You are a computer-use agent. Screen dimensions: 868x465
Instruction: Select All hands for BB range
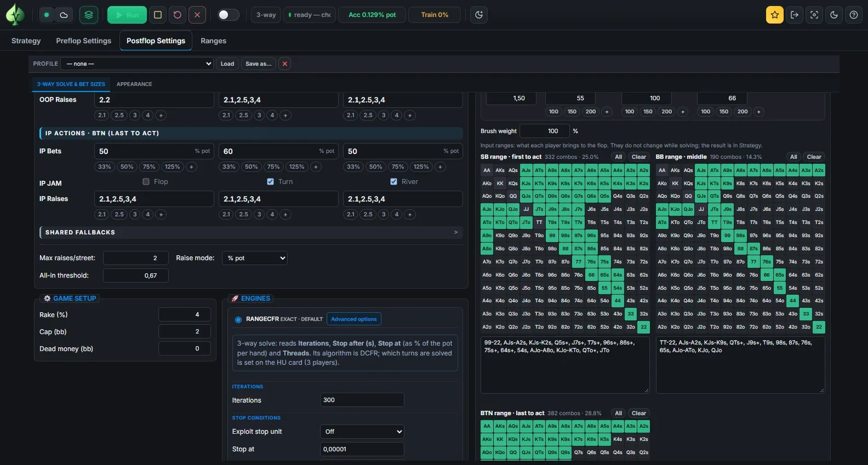[x=793, y=157]
